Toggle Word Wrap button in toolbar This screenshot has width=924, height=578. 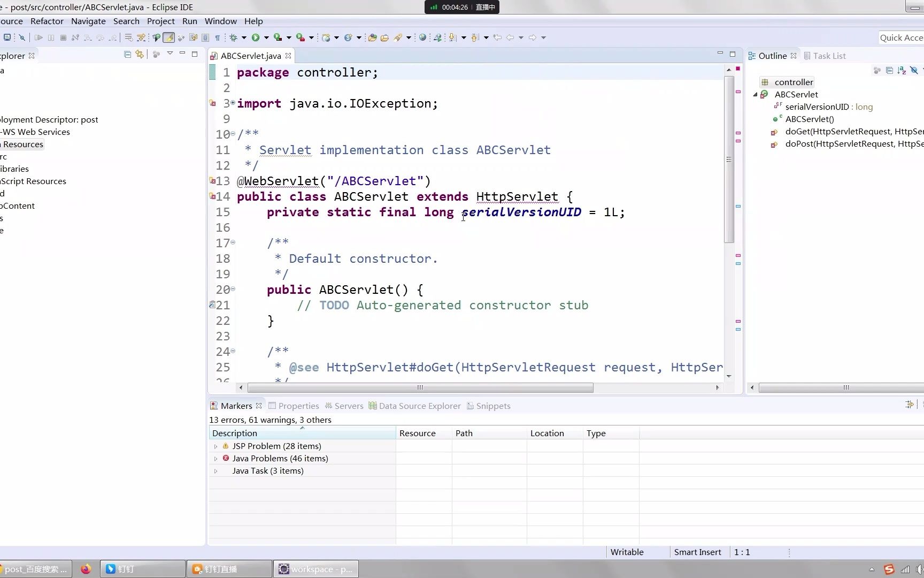click(193, 37)
